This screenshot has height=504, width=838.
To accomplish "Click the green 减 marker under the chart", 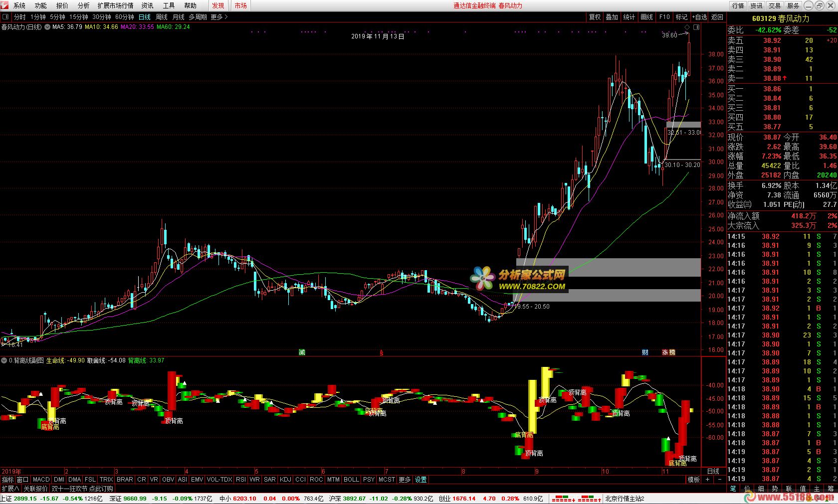I will [302, 352].
